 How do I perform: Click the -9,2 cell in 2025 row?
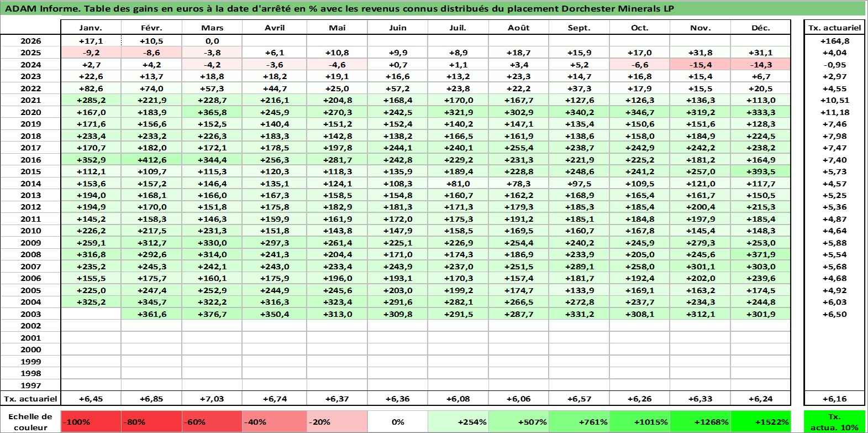click(x=91, y=53)
